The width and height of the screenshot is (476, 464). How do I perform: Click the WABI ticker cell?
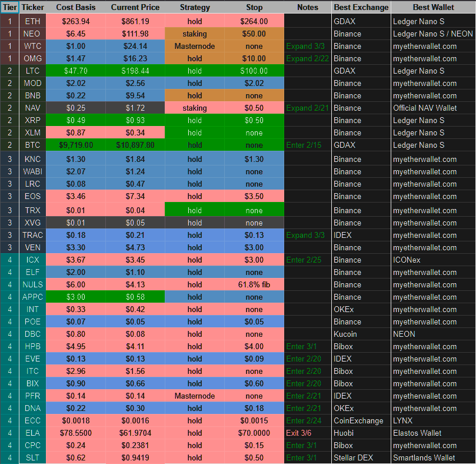point(32,172)
